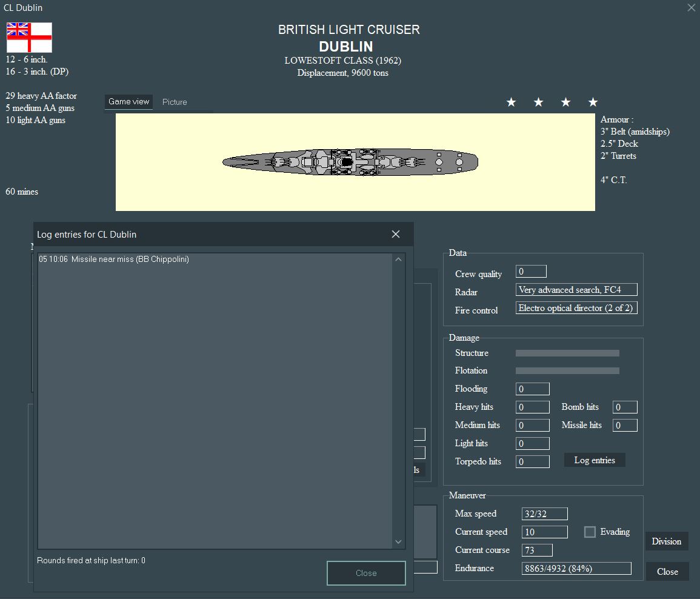Click the Max speed field
Viewport: 700px width, 599px height.
pyautogui.click(x=545, y=514)
